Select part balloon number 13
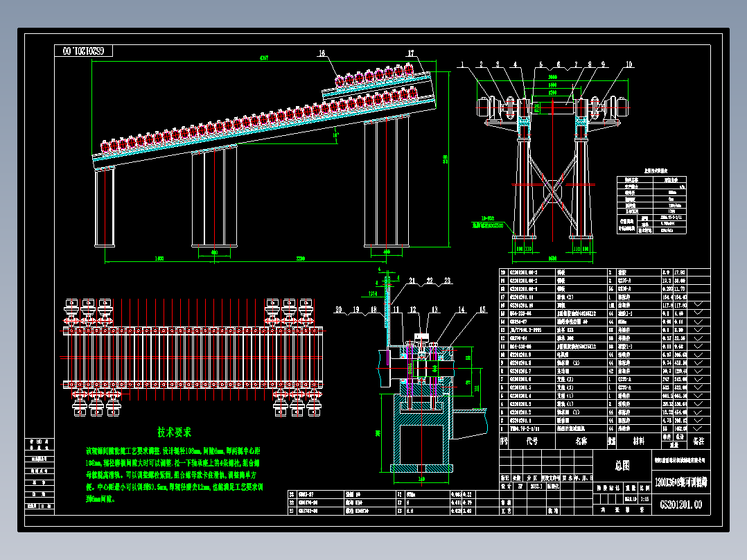This screenshot has height=560, width=747. (434, 309)
